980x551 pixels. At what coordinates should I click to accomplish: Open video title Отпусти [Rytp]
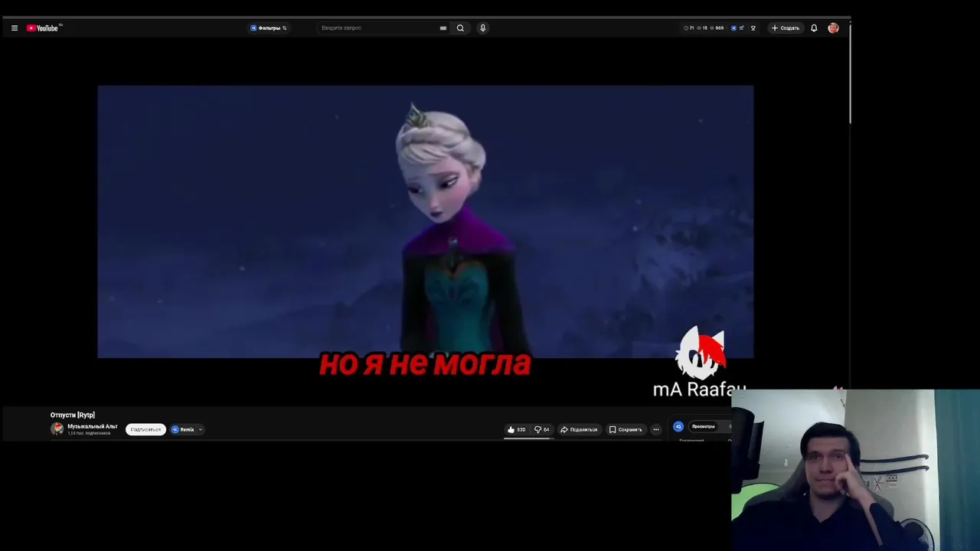click(x=73, y=415)
